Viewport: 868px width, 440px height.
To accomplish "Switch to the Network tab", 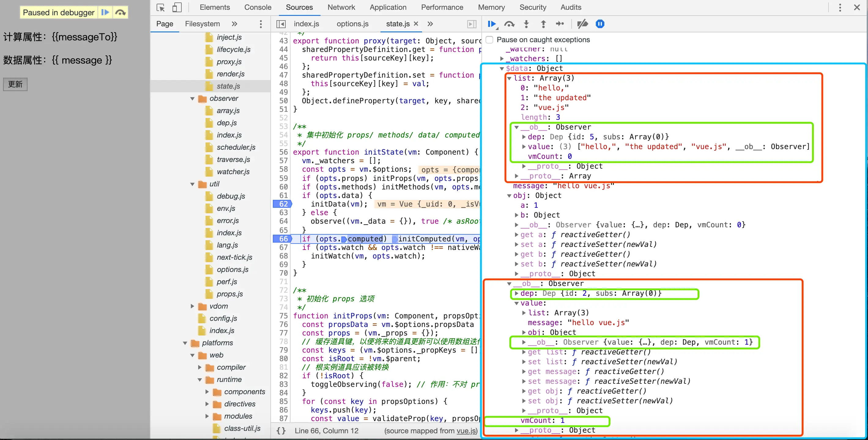I will tap(341, 7).
